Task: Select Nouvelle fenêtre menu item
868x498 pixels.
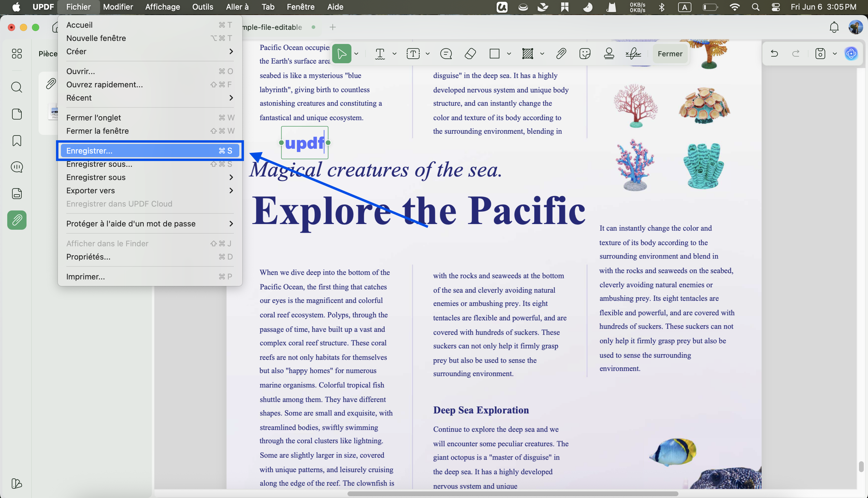Action: pyautogui.click(x=150, y=38)
